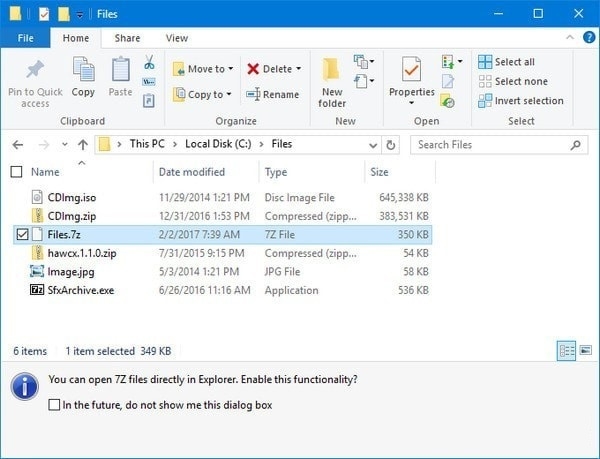Click the Rename button

pyautogui.click(x=272, y=94)
